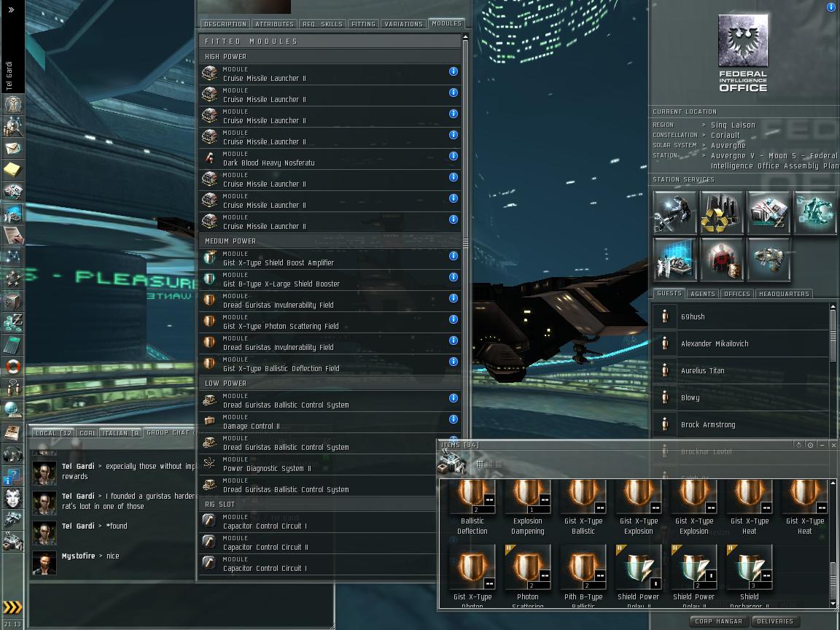Select the Modules tab
840x630 pixels.
(446, 23)
